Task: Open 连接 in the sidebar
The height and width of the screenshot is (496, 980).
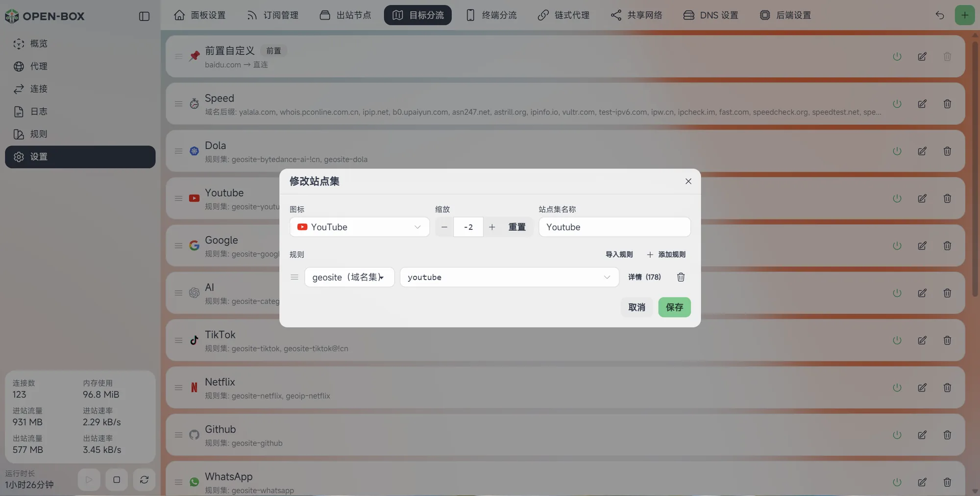Action: pos(80,89)
